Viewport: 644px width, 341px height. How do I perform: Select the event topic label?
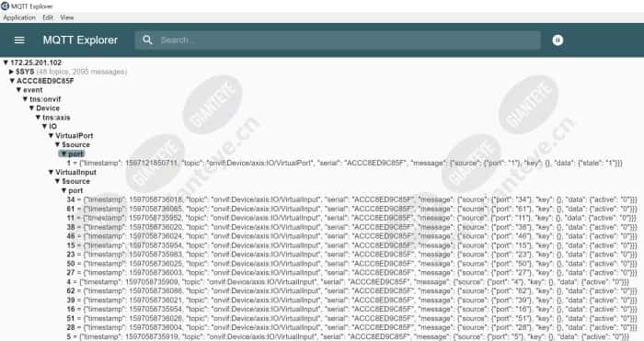click(33, 90)
